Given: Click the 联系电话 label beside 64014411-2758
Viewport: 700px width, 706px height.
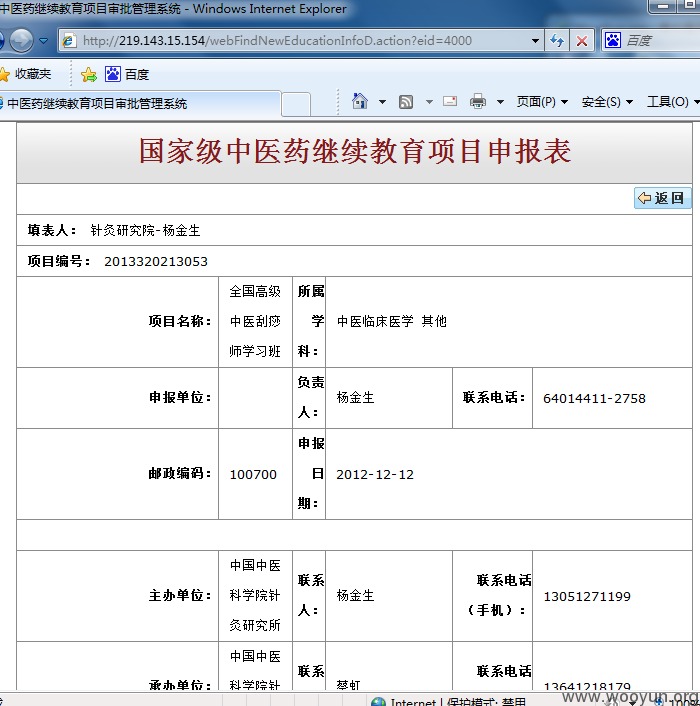Looking at the screenshot, I should point(494,398).
